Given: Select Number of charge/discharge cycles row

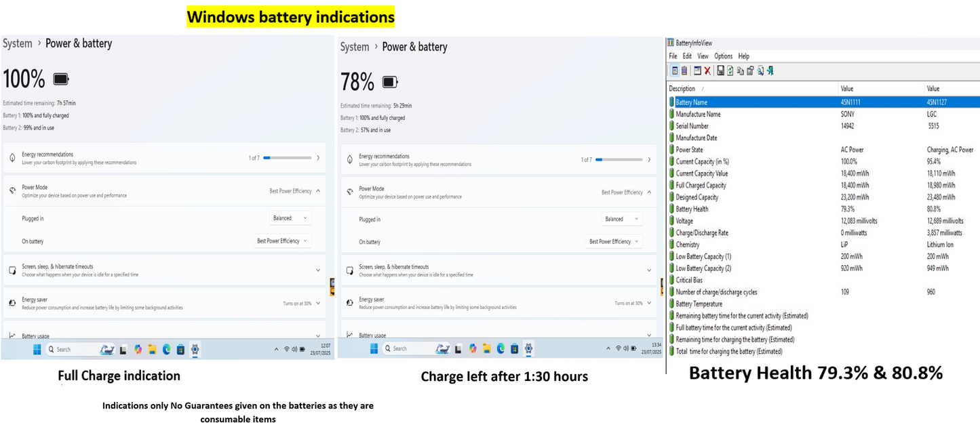Looking at the screenshot, I should (823, 292).
